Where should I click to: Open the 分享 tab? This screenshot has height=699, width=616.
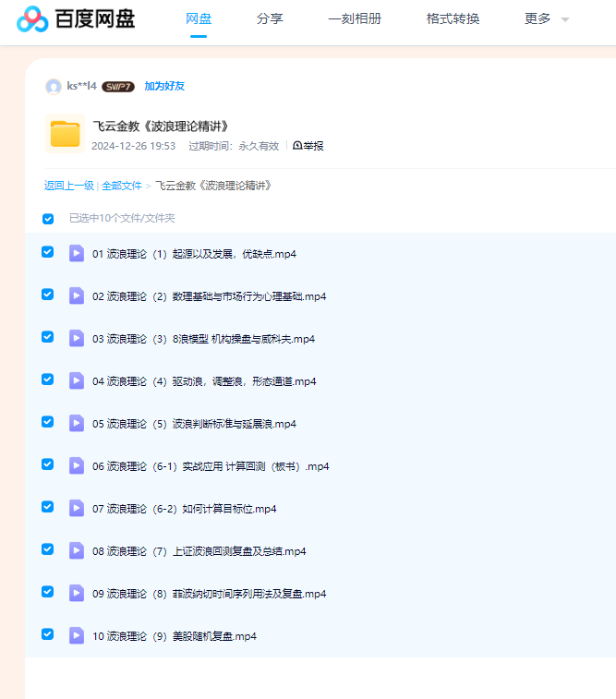point(270,18)
